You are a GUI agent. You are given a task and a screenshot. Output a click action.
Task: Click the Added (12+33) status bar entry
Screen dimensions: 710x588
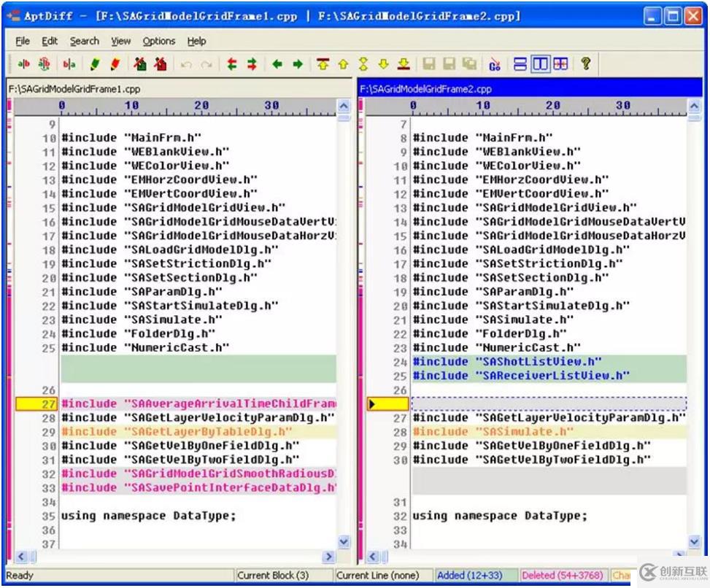(x=476, y=576)
